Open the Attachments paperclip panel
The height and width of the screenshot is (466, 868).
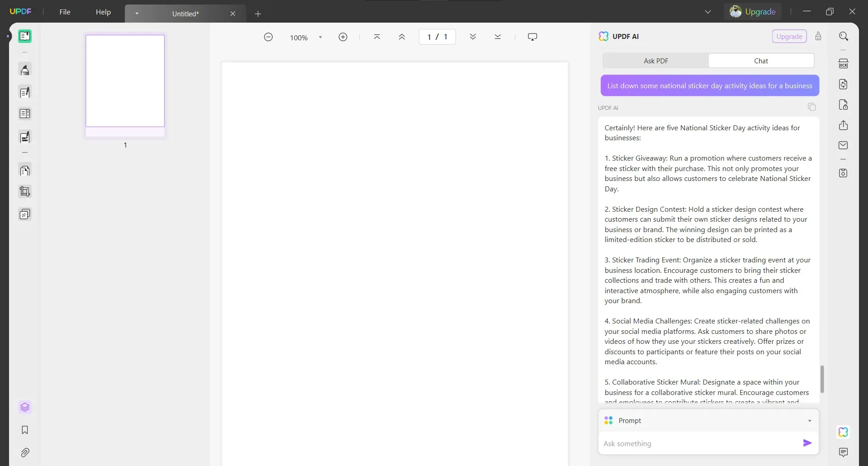coord(25,452)
